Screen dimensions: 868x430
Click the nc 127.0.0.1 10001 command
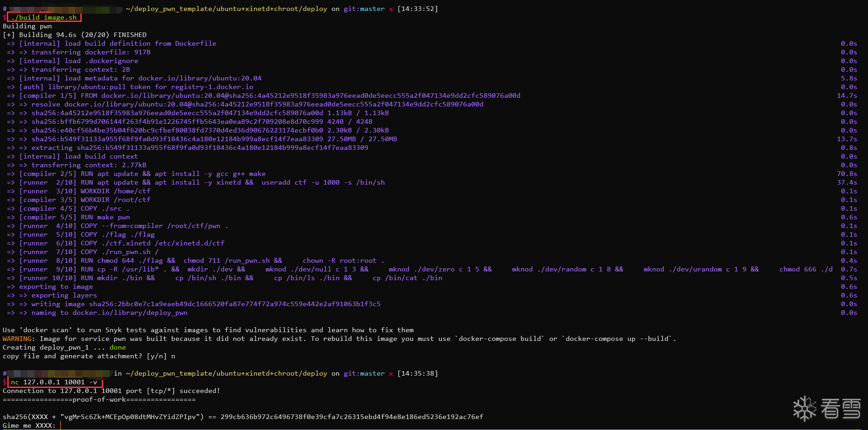pos(54,382)
